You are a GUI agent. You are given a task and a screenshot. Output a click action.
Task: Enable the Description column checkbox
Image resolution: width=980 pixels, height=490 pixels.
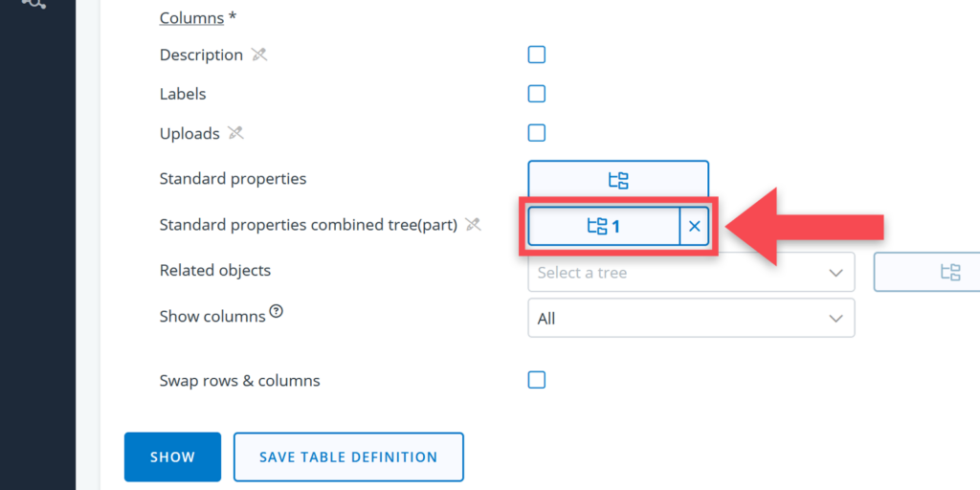pos(537,55)
